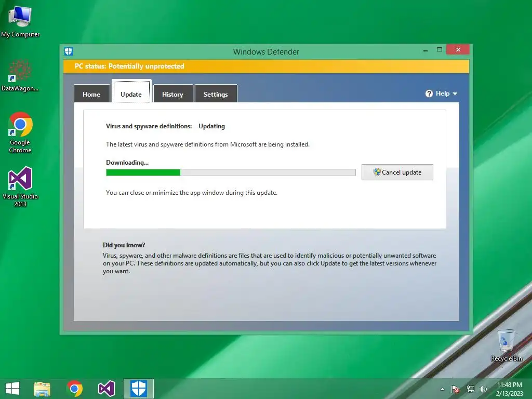Switch to the Home tab
532x399 pixels.
point(91,94)
